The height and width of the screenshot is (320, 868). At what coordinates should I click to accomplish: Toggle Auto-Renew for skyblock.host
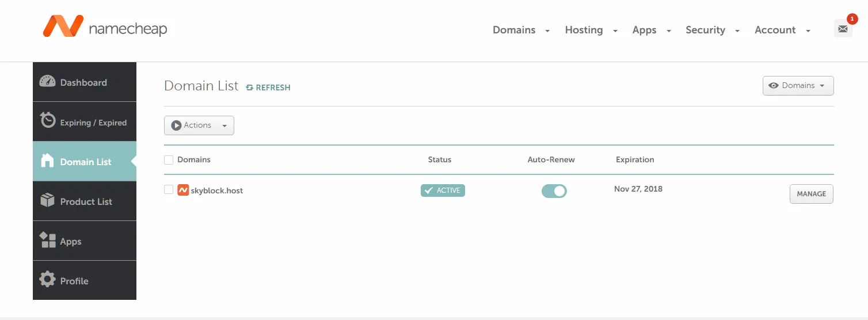pyautogui.click(x=554, y=191)
